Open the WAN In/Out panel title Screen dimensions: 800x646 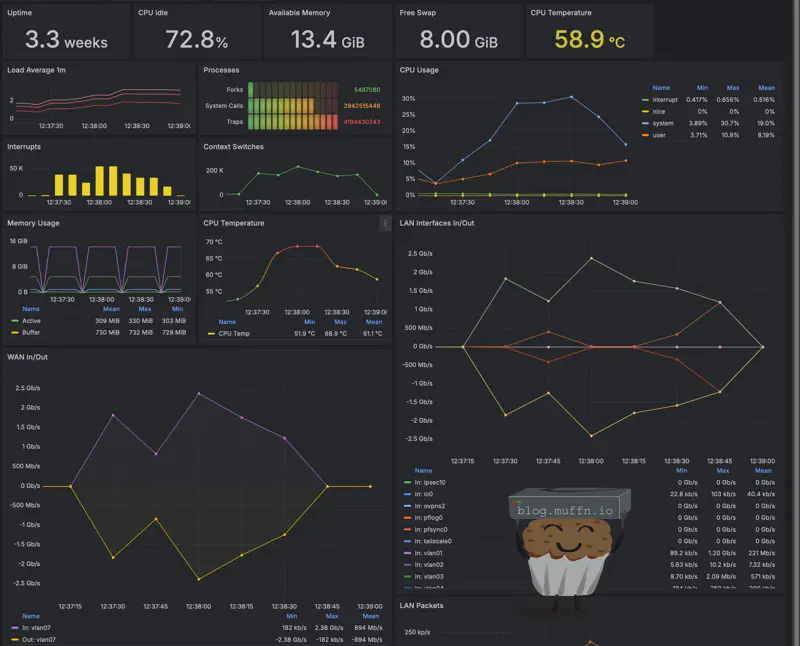pyautogui.click(x=27, y=357)
